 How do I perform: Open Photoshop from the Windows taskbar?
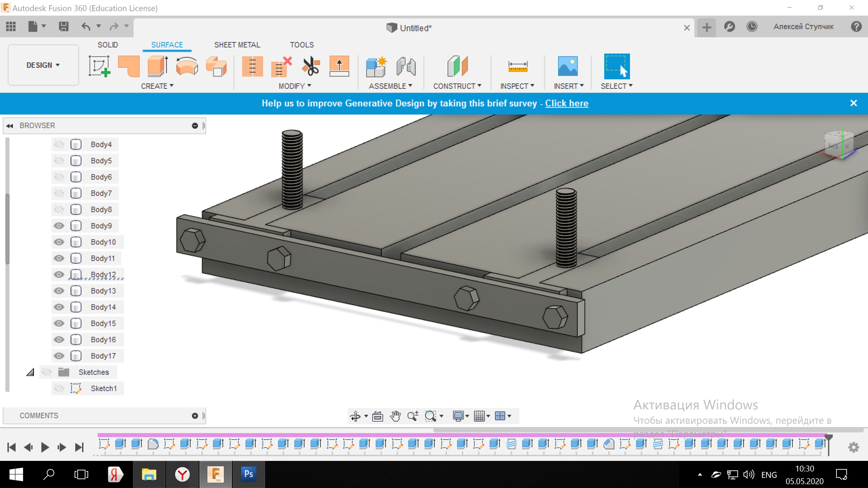(249, 474)
